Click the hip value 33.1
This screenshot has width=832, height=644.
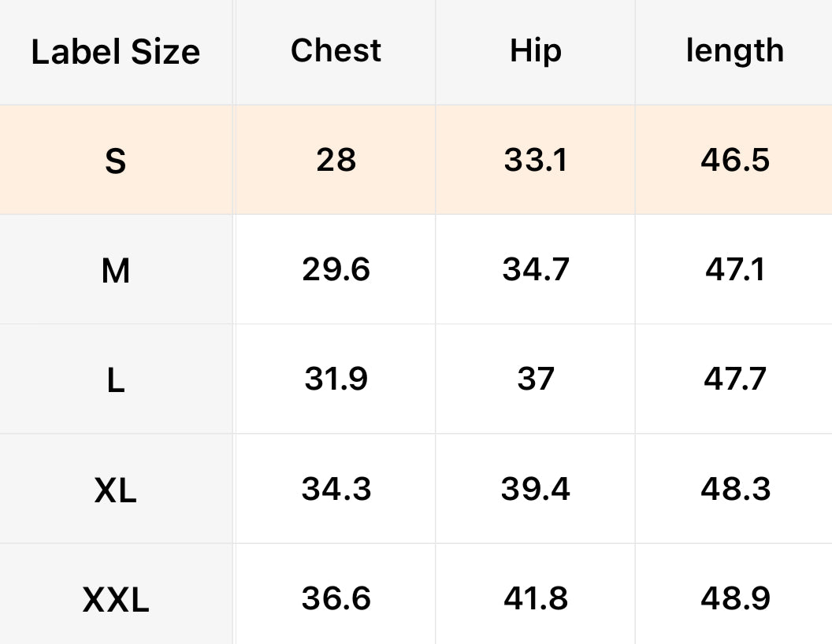click(x=536, y=160)
